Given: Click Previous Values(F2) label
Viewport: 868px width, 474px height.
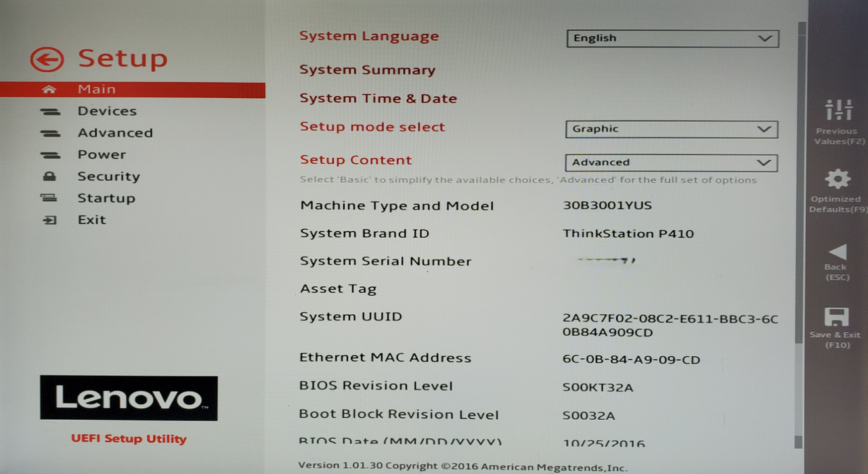Looking at the screenshot, I should pyautogui.click(x=838, y=136).
